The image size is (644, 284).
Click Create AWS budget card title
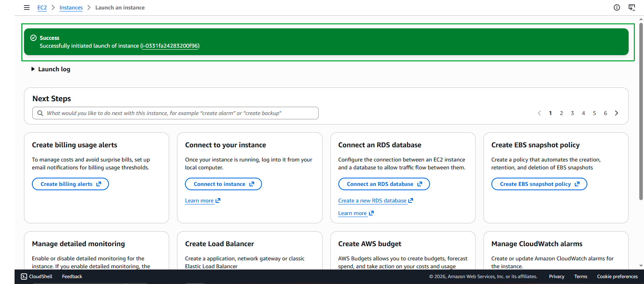coord(370,244)
